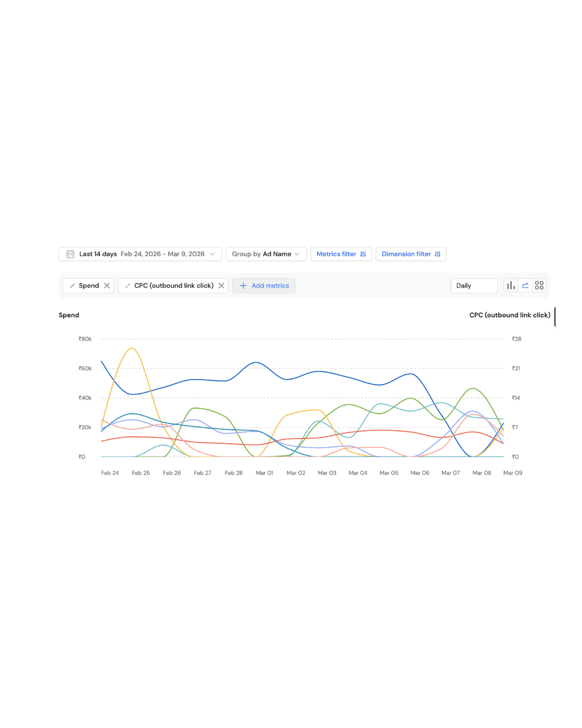This screenshot has height=728, width=582.
Task: Toggle the line chart visualization mode
Action: click(525, 285)
